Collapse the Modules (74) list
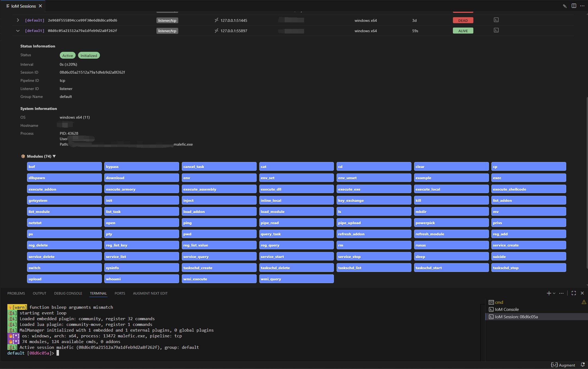This screenshot has height=369, width=588. click(x=54, y=156)
